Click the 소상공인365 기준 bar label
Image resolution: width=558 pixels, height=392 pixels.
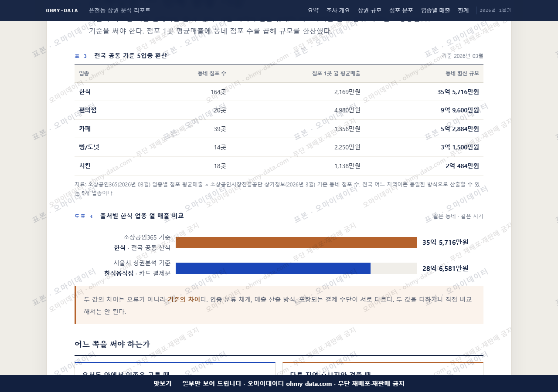point(147,237)
